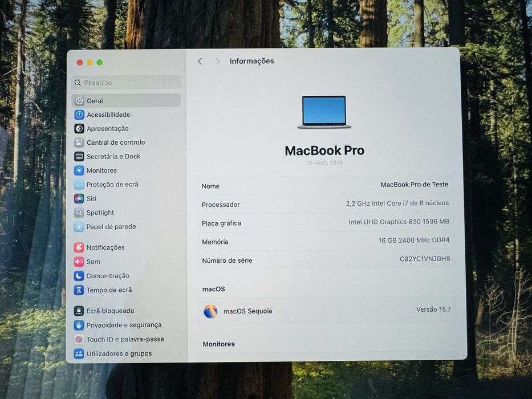Image resolution: width=532 pixels, height=399 pixels.
Task: Open Central de controlo icon
Action: [79, 142]
